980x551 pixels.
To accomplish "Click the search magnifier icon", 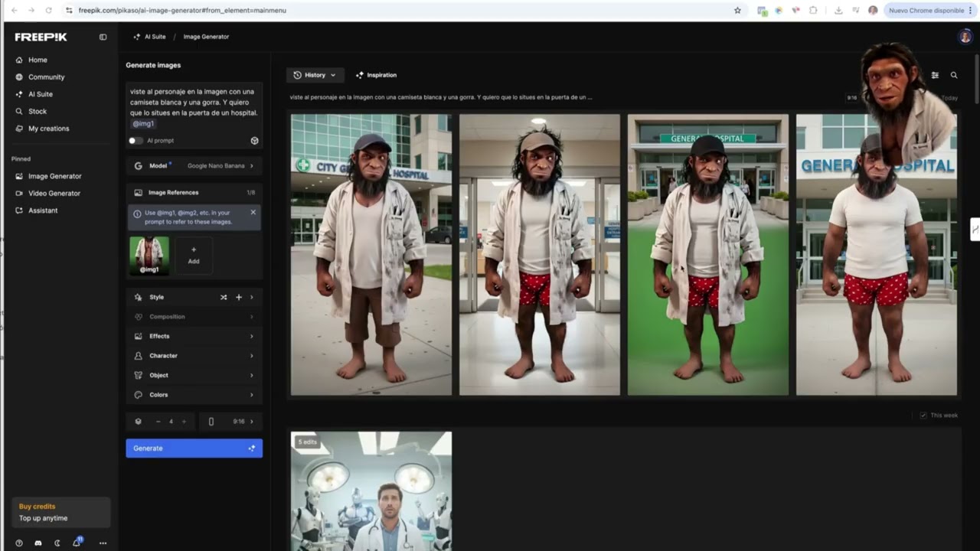I will 954,75.
